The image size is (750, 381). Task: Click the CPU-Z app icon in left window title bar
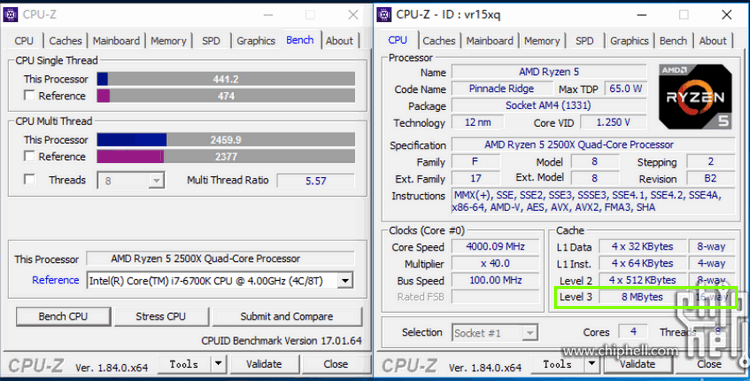point(11,15)
